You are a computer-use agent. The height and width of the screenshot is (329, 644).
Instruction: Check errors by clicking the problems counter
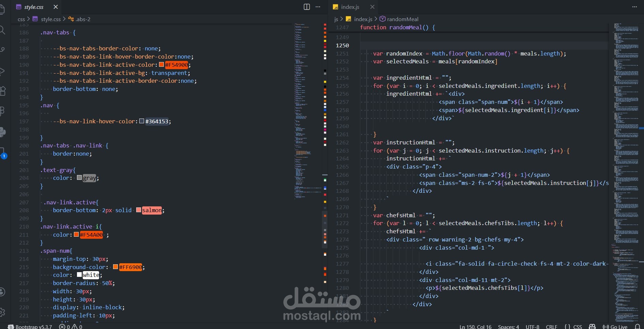[70, 327]
